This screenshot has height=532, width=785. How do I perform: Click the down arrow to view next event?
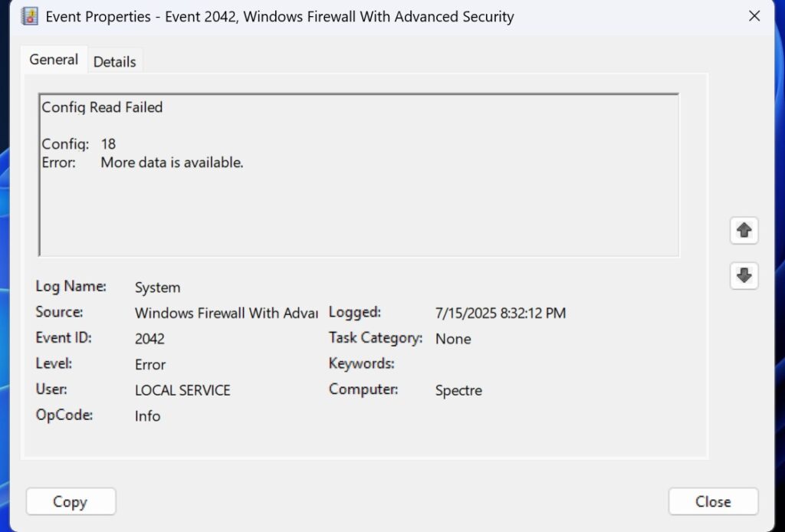pos(744,275)
